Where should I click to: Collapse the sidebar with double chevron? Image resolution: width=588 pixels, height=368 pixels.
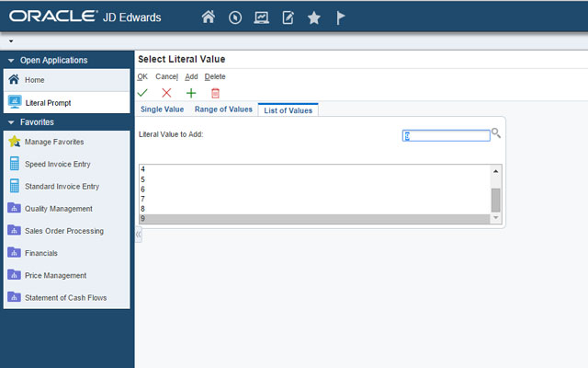(x=139, y=235)
